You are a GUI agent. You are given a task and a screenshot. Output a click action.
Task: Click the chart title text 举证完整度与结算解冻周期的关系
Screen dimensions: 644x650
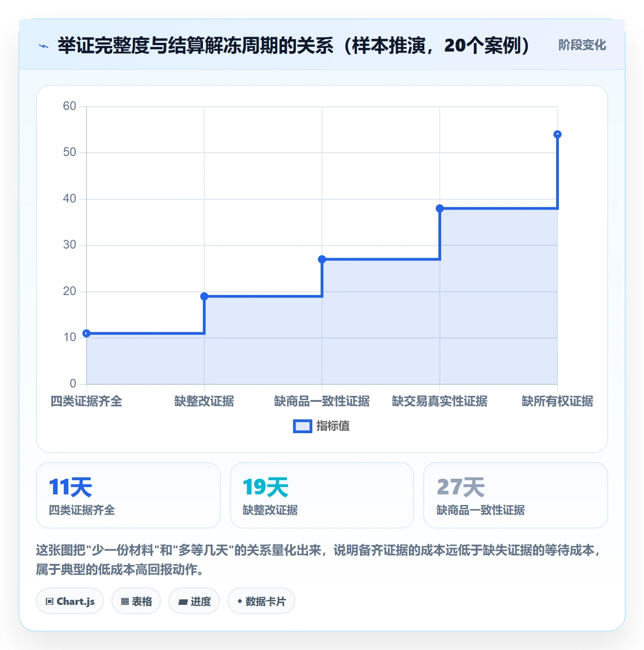pos(195,46)
